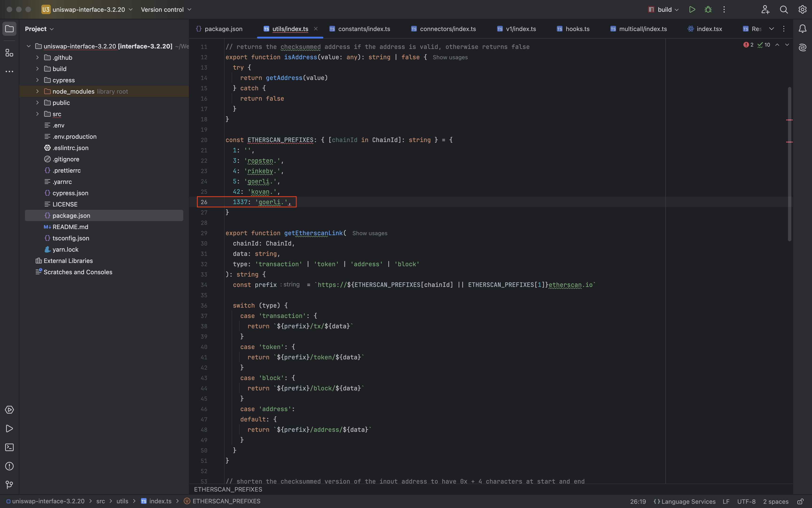Open the Git tool window
The image size is (812, 508).
9,485
